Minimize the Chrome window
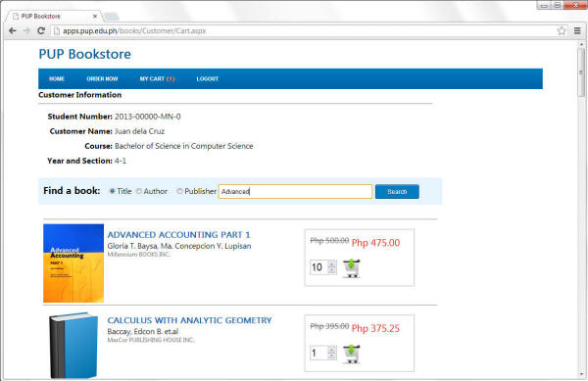The image size is (588, 381). click(x=543, y=5)
